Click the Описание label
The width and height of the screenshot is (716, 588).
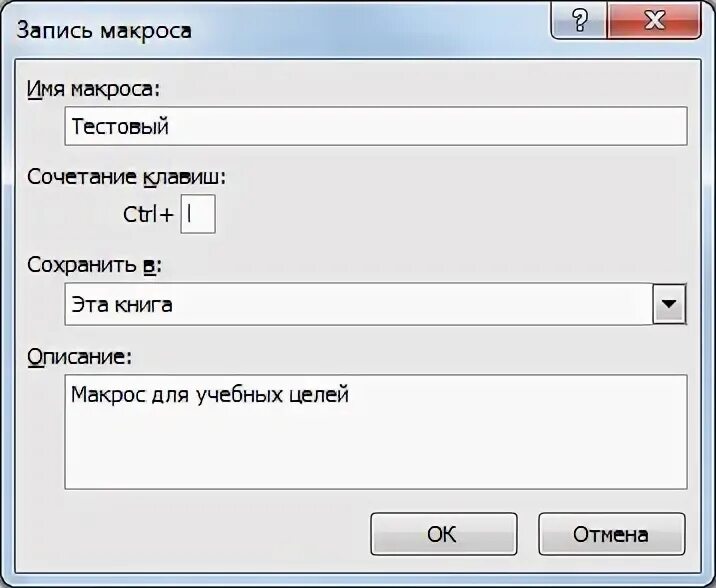79,357
